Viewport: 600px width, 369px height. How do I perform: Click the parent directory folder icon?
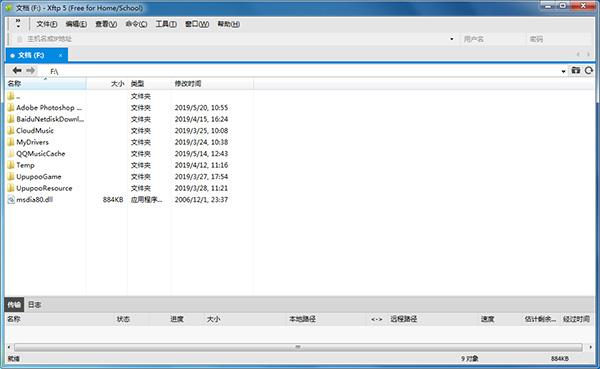pos(11,96)
